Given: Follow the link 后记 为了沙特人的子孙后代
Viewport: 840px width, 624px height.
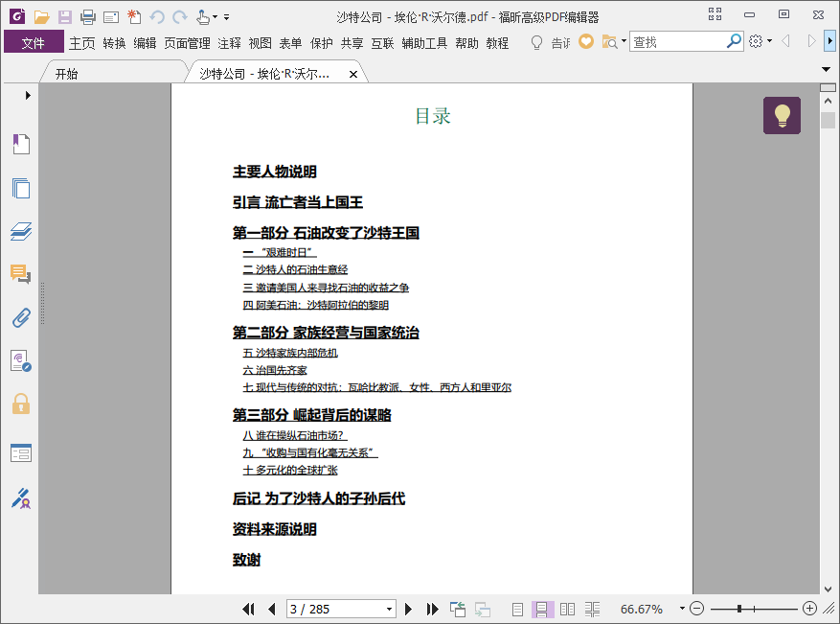Looking at the screenshot, I should [319, 498].
